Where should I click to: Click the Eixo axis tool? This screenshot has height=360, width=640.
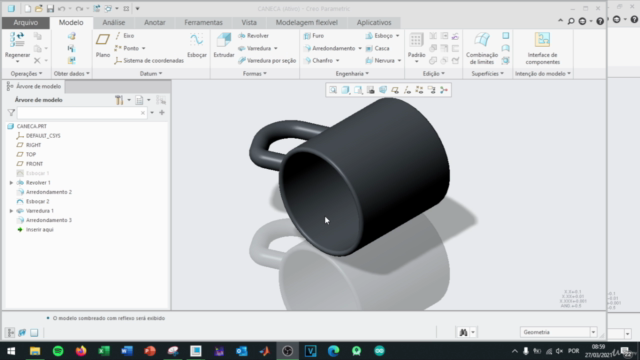click(124, 36)
